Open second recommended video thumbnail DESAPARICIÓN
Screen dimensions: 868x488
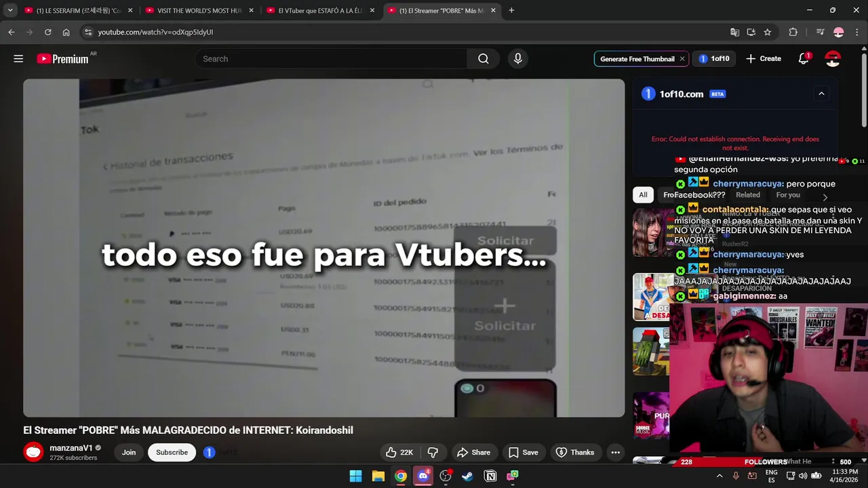pos(652,297)
